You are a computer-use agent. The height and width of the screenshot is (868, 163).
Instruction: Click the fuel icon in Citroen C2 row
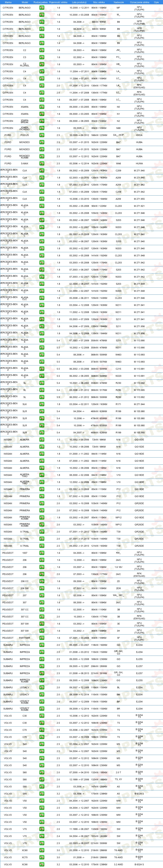click(x=41, y=50)
